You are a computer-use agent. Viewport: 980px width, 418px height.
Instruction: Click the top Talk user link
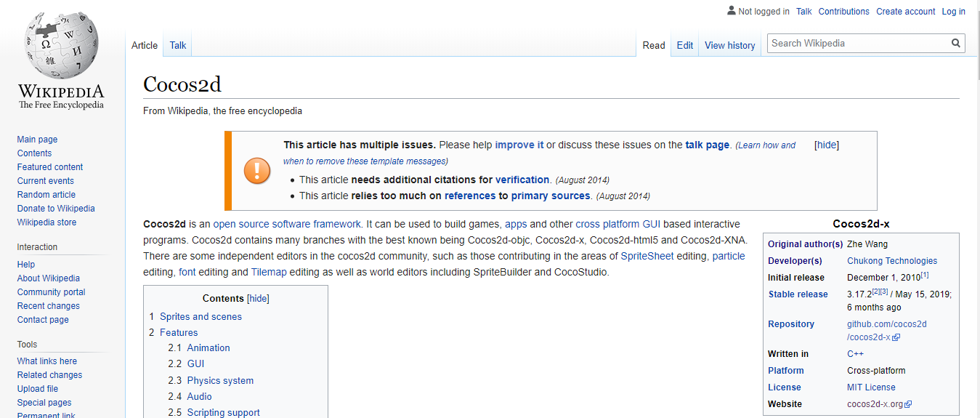pos(804,12)
